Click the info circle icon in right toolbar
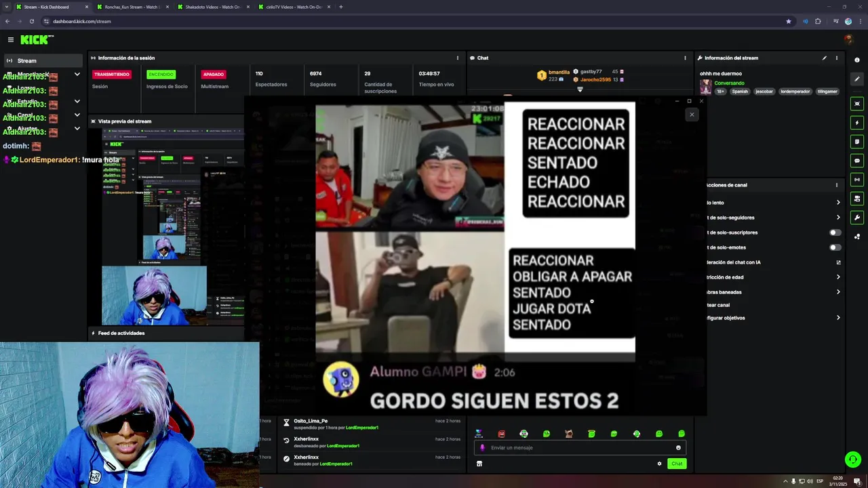The width and height of the screenshot is (868, 488). [x=857, y=60]
